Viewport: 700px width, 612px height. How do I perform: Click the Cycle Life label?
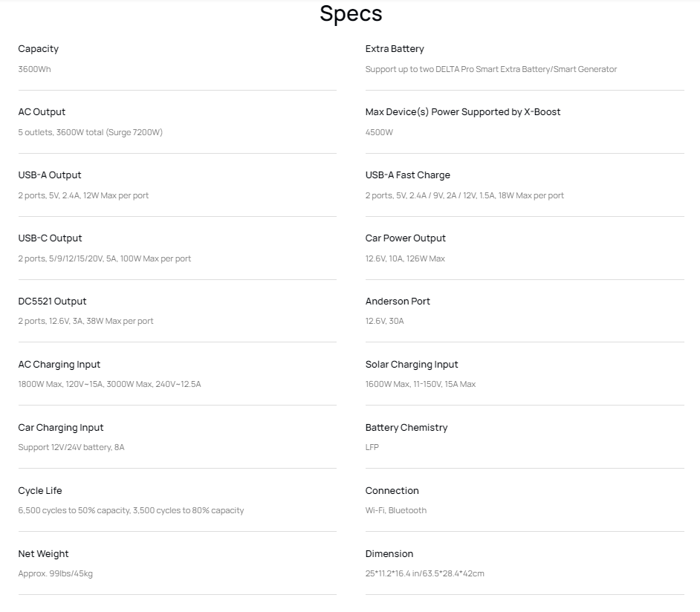40,491
